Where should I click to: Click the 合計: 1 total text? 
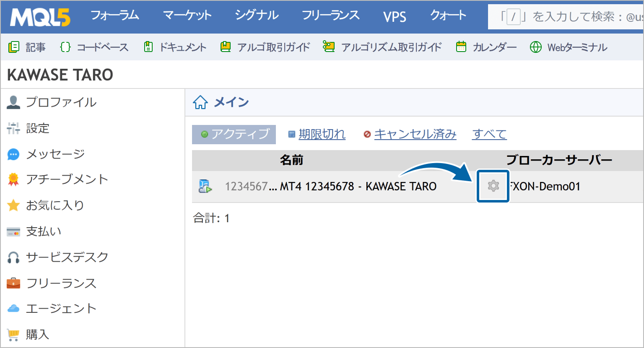click(x=211, y=218)
